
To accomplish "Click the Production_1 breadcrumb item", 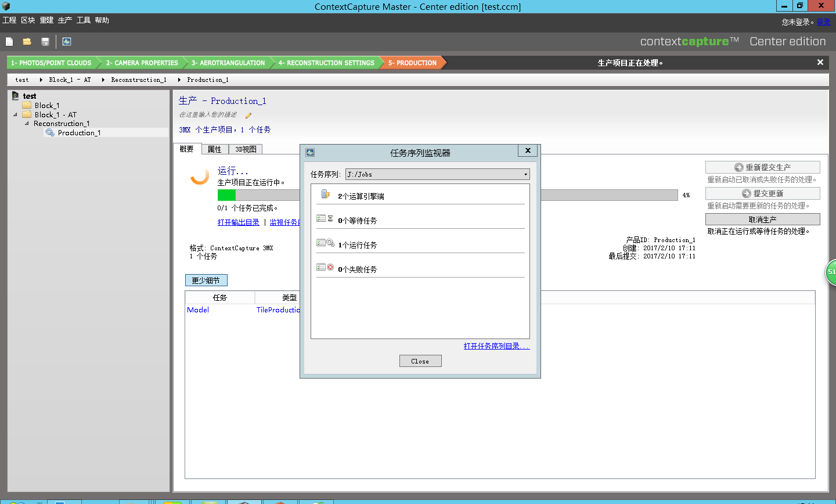I will pos(208,80).
